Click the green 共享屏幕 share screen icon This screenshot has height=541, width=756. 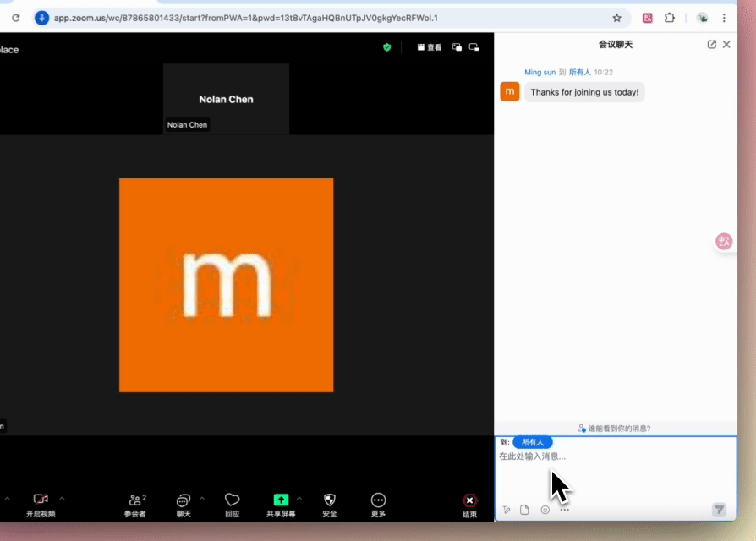click(x=281, y=500)
